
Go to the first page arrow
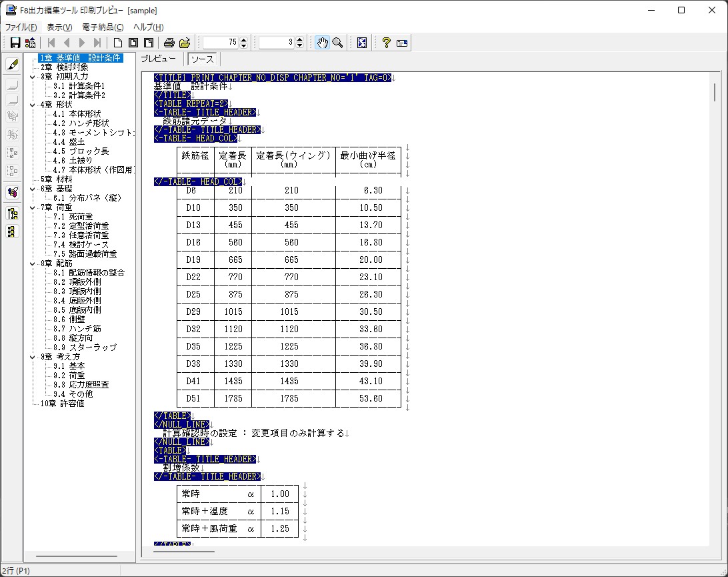coord(51,43)
